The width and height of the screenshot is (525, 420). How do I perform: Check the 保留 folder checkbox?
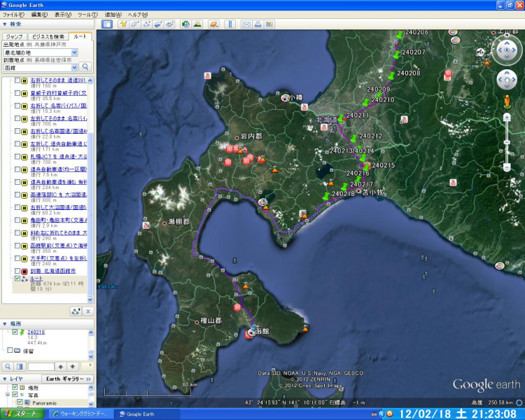[x=10, y=350]
